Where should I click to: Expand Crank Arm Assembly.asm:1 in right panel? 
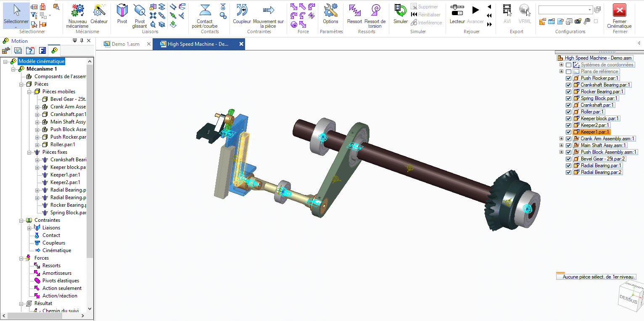[562, 138]
